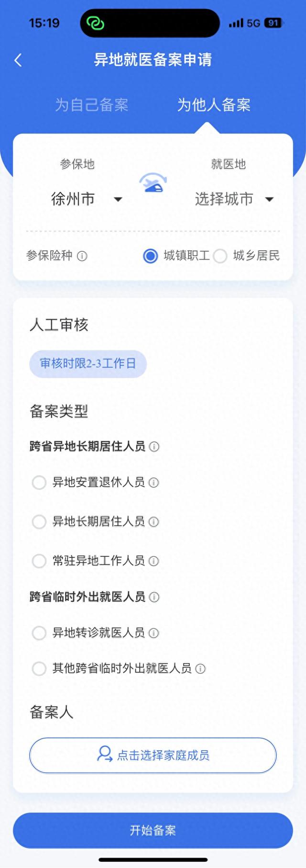Switch to the 为自己备案 tab
306x868 pixels.
pyautogui.click(x=92, y=105)
